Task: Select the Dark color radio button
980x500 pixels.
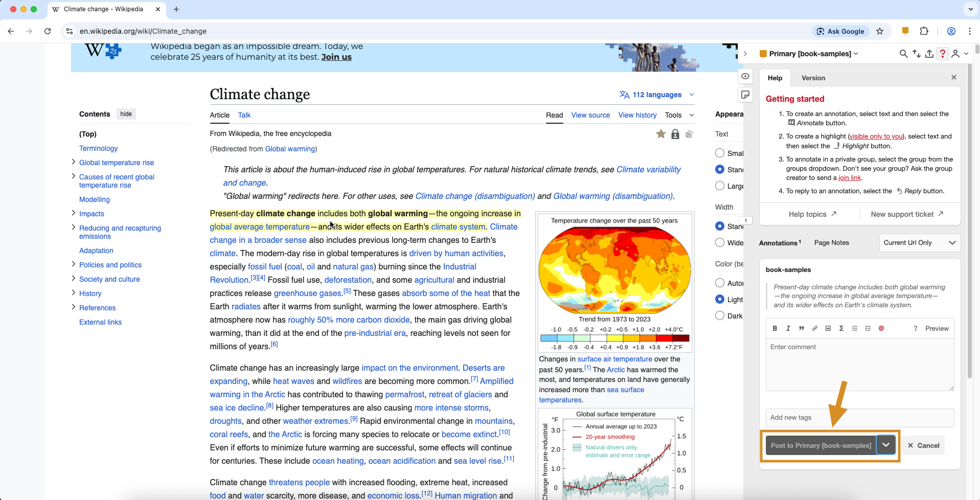Action: (x=720, y=315)
